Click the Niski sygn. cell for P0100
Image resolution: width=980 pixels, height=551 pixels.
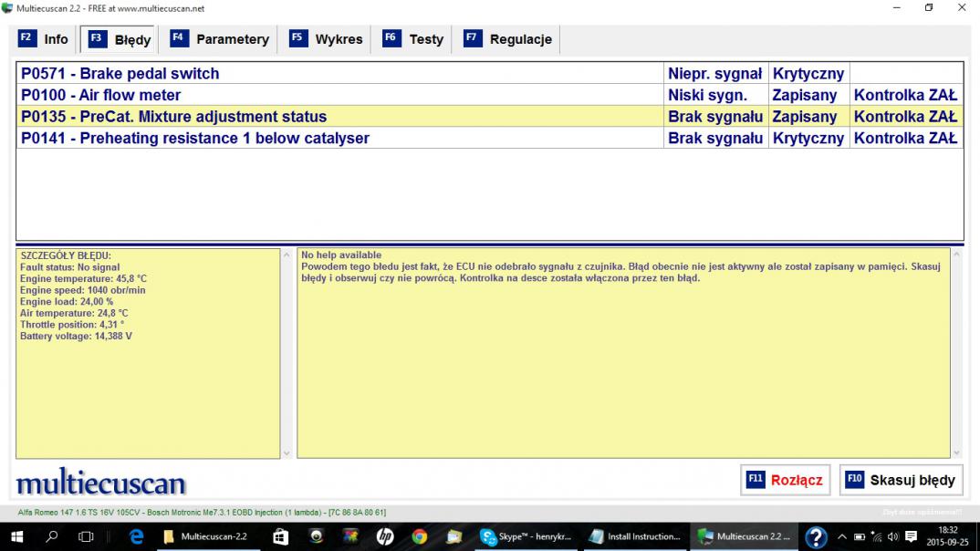click(x=715, y=95)
